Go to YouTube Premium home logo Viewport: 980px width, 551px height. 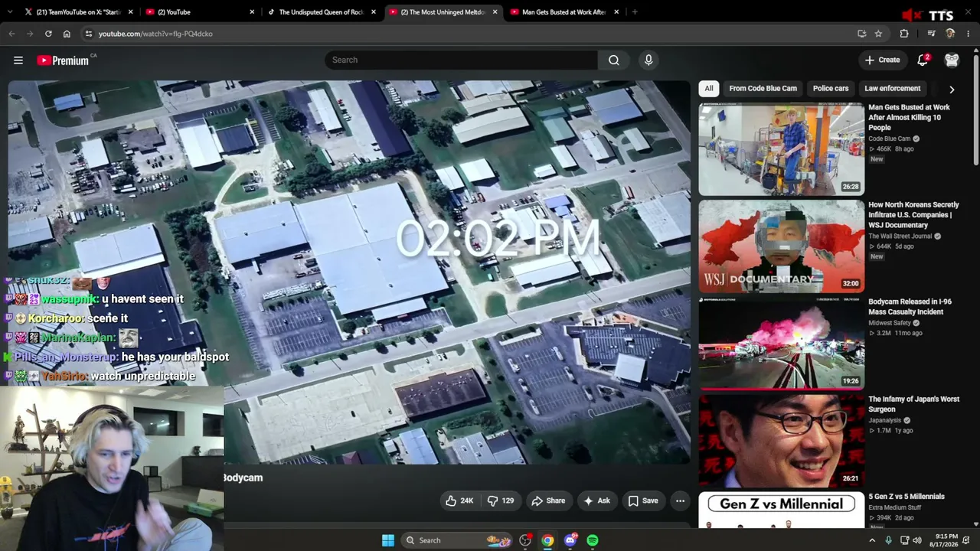coord(63,60)
